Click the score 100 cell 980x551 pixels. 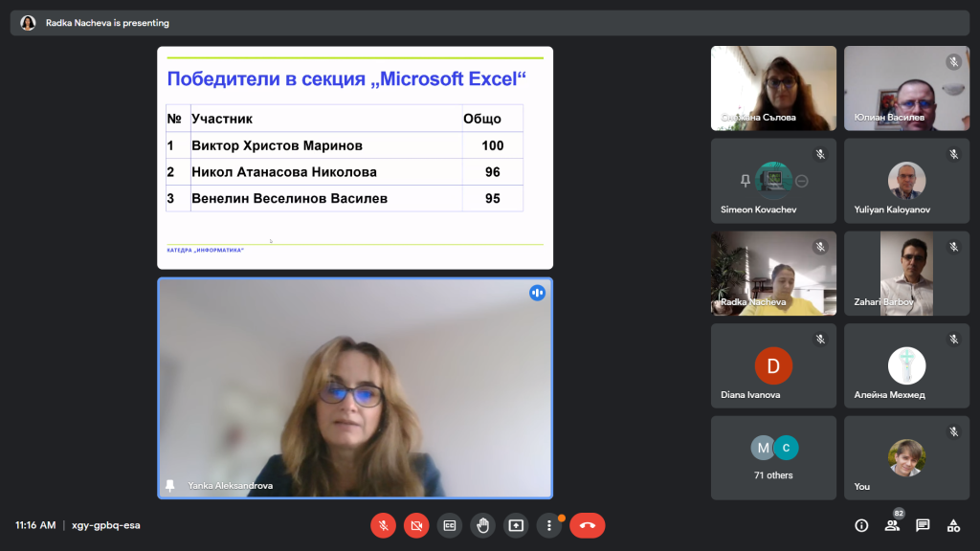493,145
